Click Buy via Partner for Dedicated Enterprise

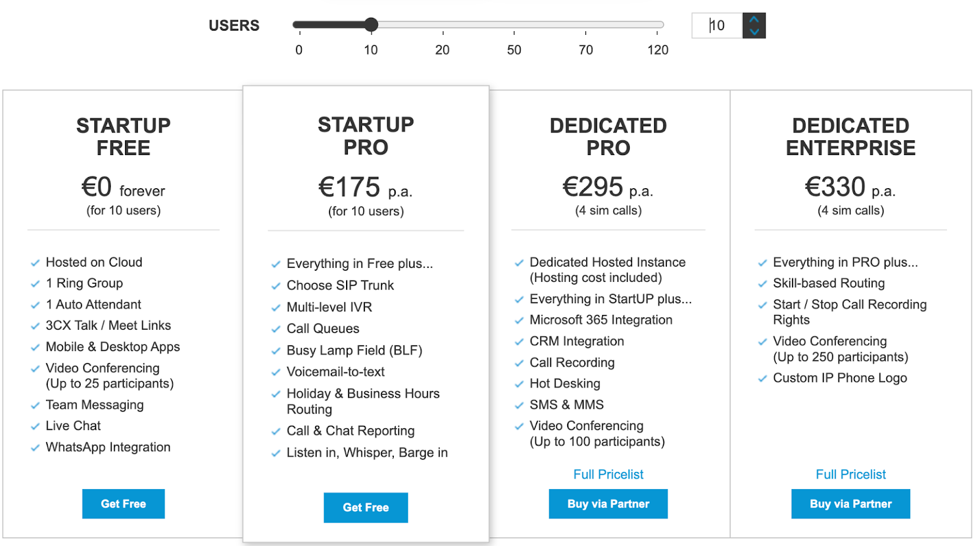pyautogui.click(x=850, y=504)
